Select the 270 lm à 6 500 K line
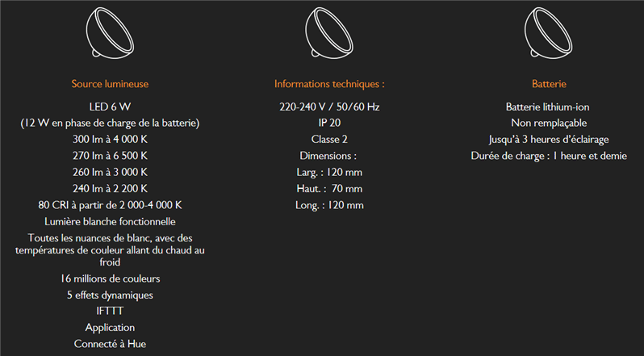Image resolution: width=644 pixels, height=356 pixels. tap(110, 155)
